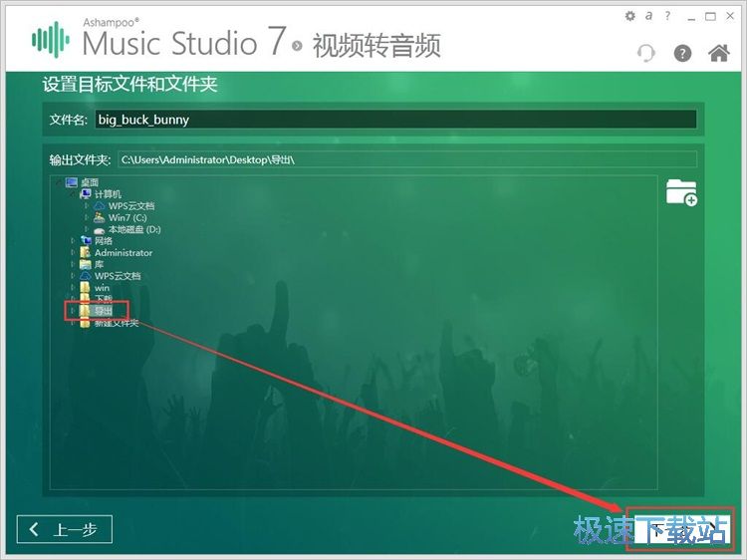
Task: Return to the home screen icon
Action: click(718, 53)
